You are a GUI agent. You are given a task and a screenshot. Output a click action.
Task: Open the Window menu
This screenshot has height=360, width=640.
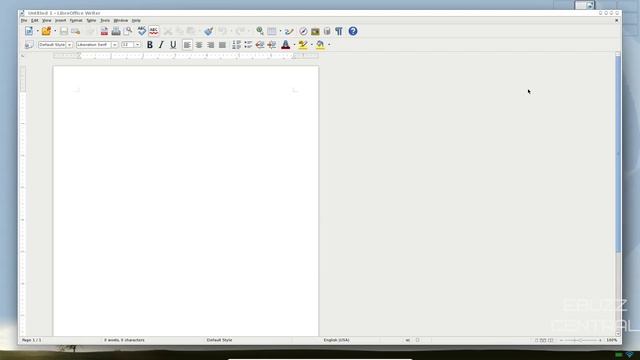tap(121, 20)
